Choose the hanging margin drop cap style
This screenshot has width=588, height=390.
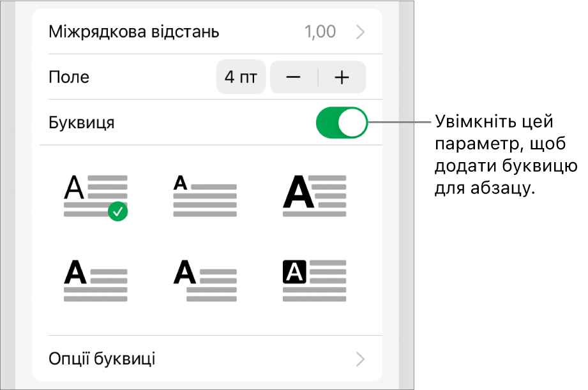coord(205,280)
